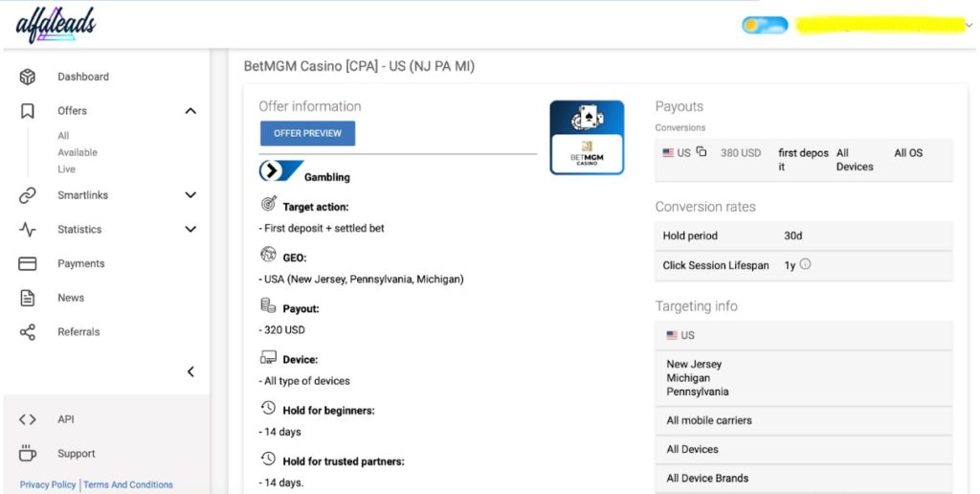980x494 pixels.
Task: Click the 'first deposit' conversion cell
Action: coord(803,160)
